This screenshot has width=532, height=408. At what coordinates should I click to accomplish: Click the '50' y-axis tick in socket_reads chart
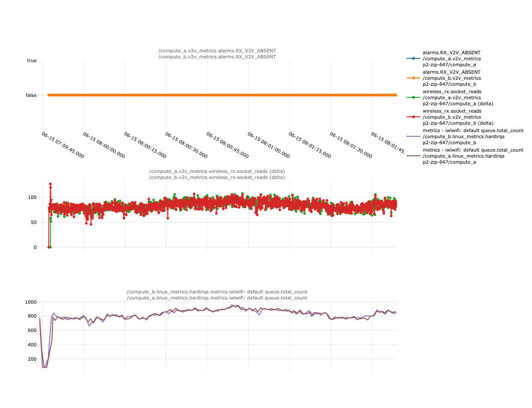tap(33, 223)
